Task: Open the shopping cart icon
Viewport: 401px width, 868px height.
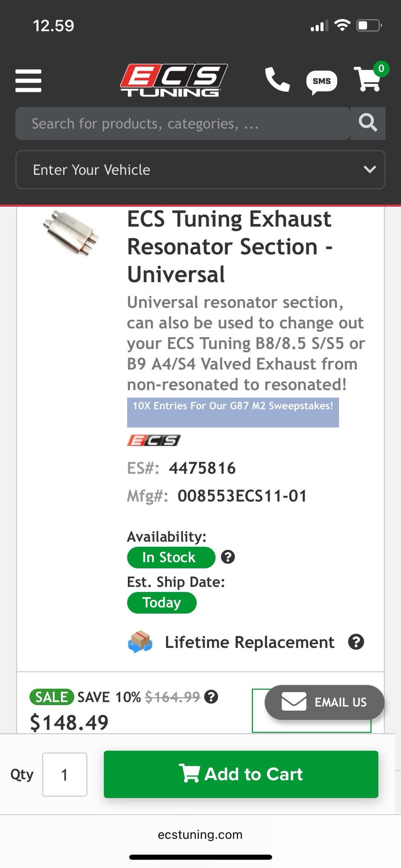Action: (369, 79)
